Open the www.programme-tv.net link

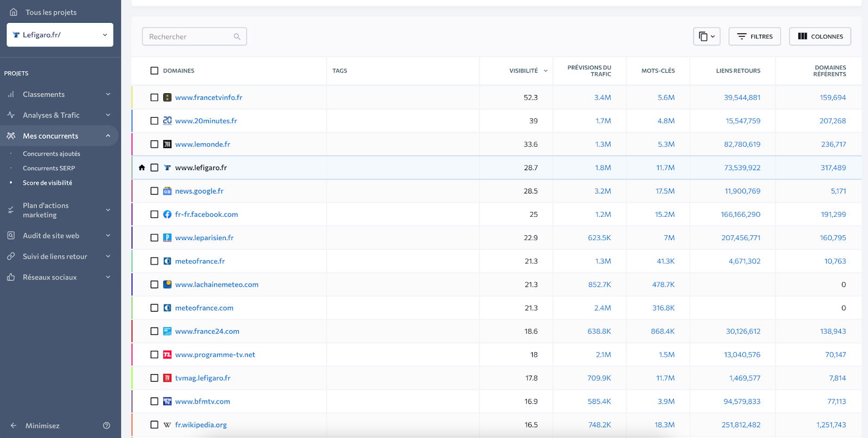215,355
